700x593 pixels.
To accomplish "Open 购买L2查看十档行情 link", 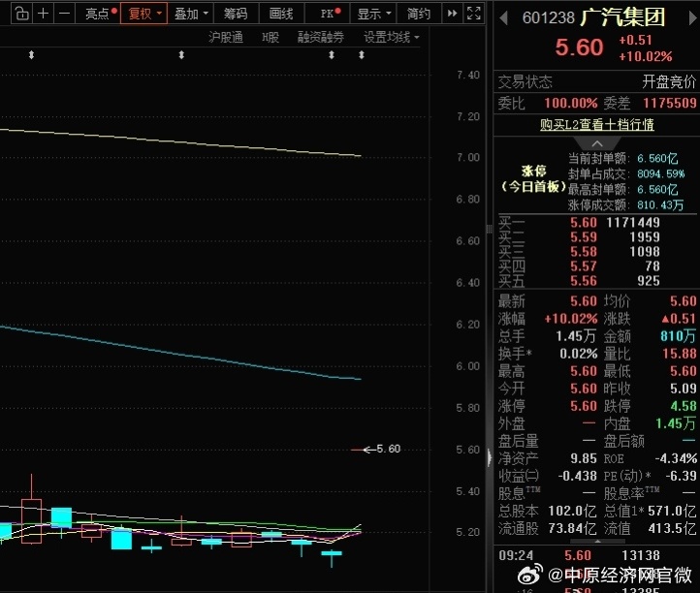I will click(x=597, y=124).
